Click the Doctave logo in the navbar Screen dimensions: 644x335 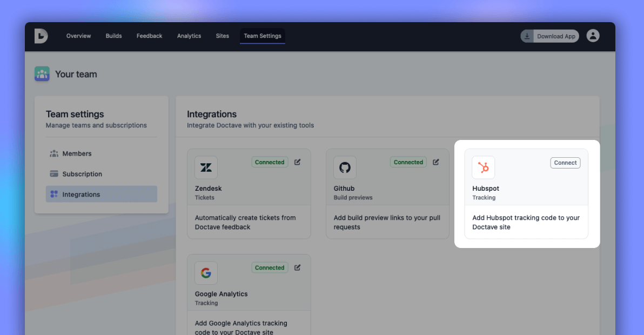click(x=41, y=36)
